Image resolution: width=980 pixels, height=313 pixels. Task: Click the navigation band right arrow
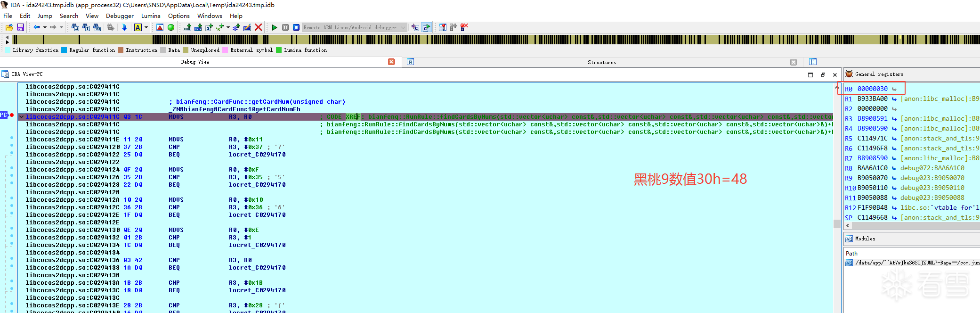(7, 42)
